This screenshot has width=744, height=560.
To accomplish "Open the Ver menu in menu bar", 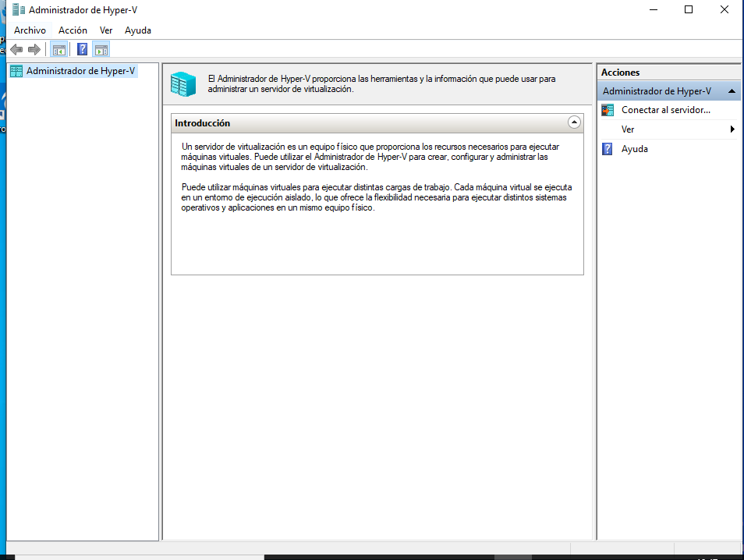I will pyautogui.click(x=106, y=30).
